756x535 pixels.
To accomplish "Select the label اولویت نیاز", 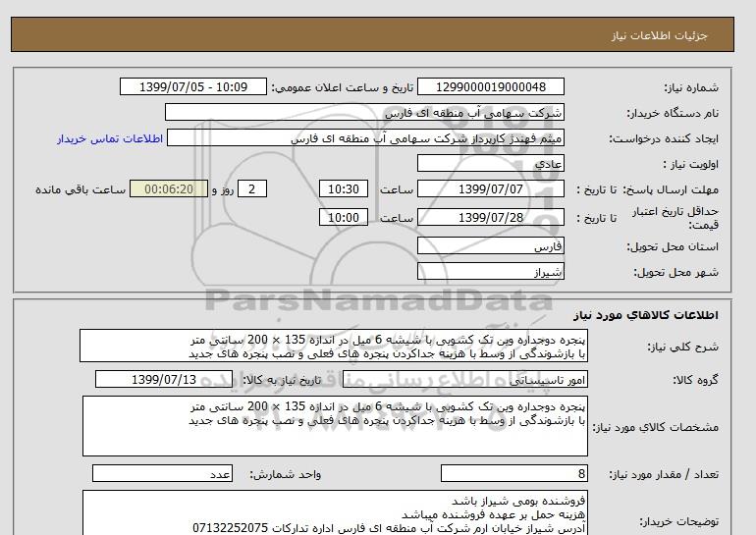I will (690, 164).
